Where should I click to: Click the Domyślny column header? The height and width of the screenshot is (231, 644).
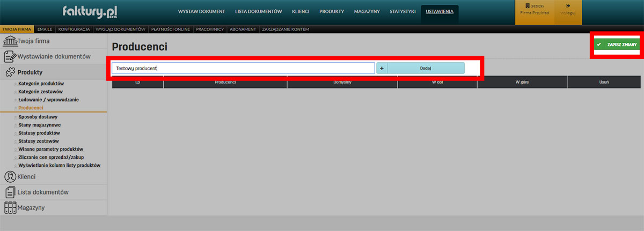(x=342, y=82)
